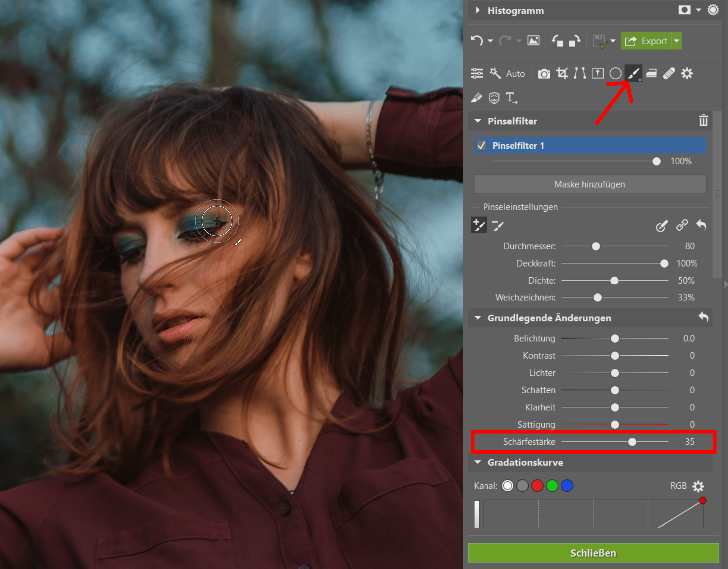Image resolution: width=728 pixels, height=569 pixels.
Task: Open the Gradient filter tool
Action: point(651,74)
